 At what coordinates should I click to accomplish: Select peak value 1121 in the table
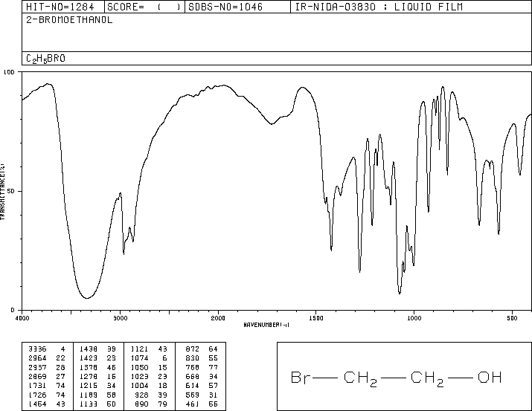(x=139, y=349)
